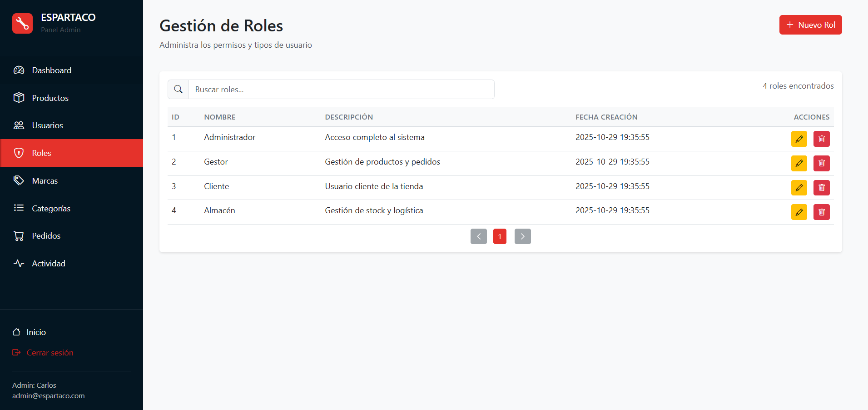868x410 pixels.
Task: Click the Administrador name cell
Action: (230, 137)
